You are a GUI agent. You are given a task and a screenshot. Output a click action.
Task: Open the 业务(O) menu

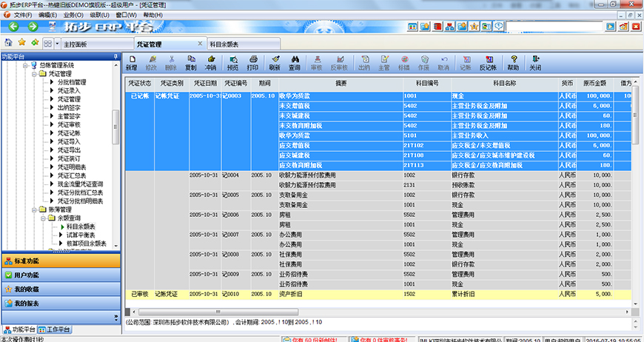click(x=73, y=14)
